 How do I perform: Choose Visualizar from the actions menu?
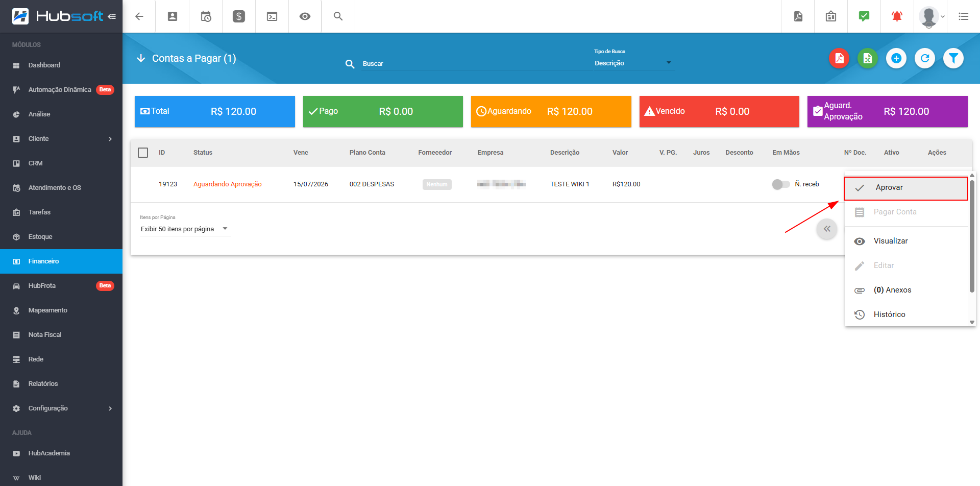906,241
